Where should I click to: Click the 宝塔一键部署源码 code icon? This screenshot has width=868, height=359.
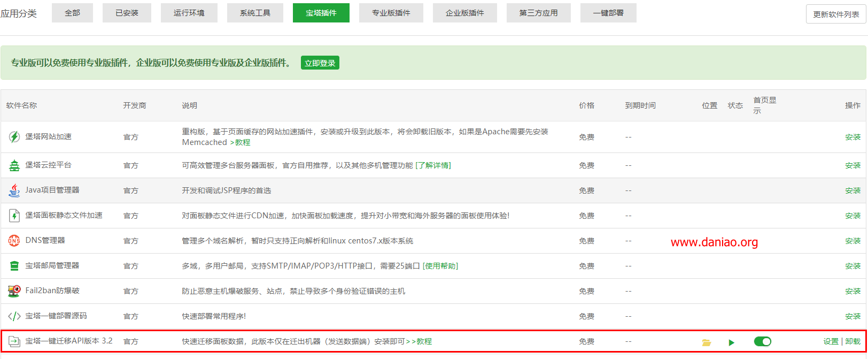(14, 316)
